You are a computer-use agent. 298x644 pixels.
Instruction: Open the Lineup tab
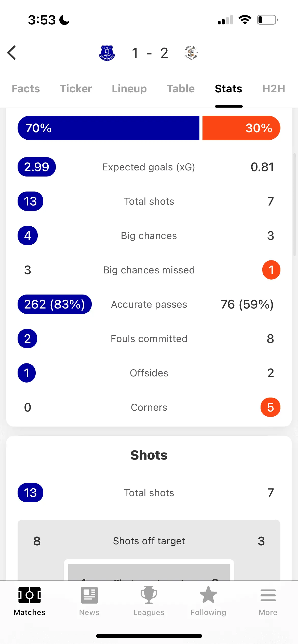pos(129,89)
